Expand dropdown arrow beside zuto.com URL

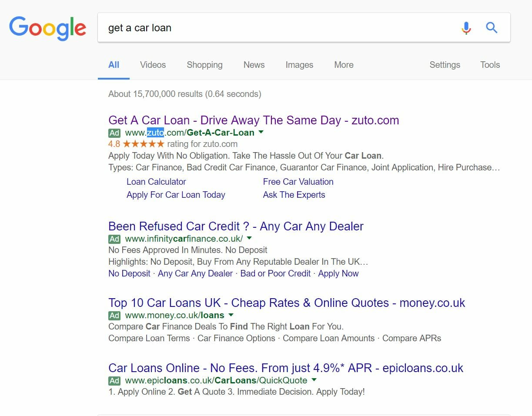pyautogui.click(x=261, y=132)
